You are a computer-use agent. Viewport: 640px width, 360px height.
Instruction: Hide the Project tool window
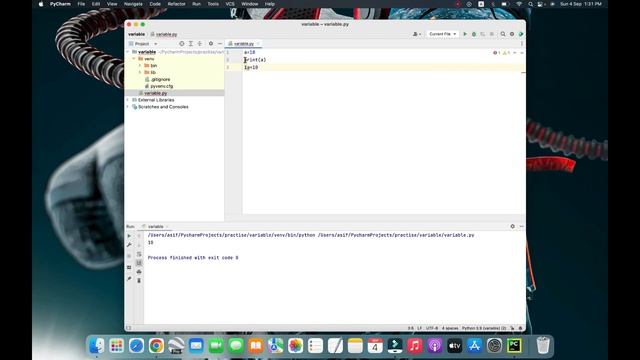(x=220, y=44)
